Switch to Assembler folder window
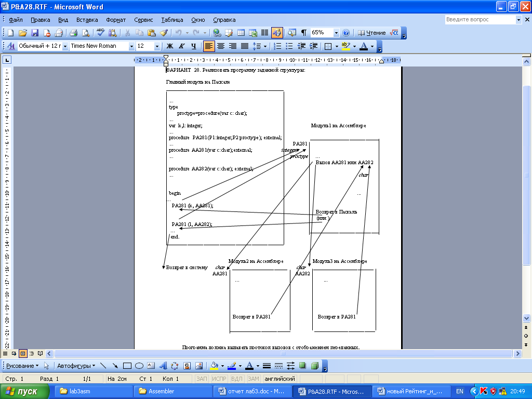532x399 pixels. tap(174, 391)
